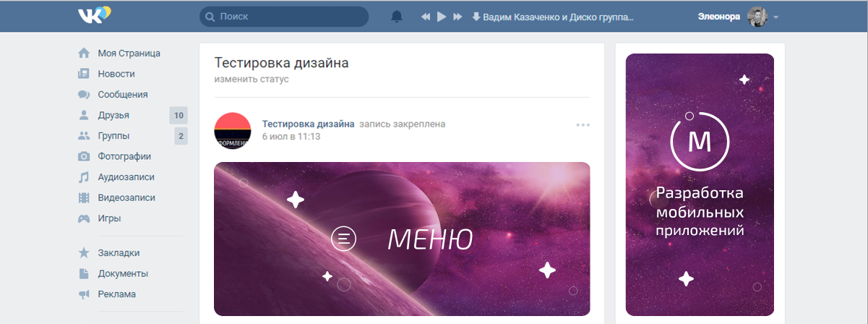Open pinned post three-dots options menu
The height and width of the screenshot is (324, 868).
point(583,125)
